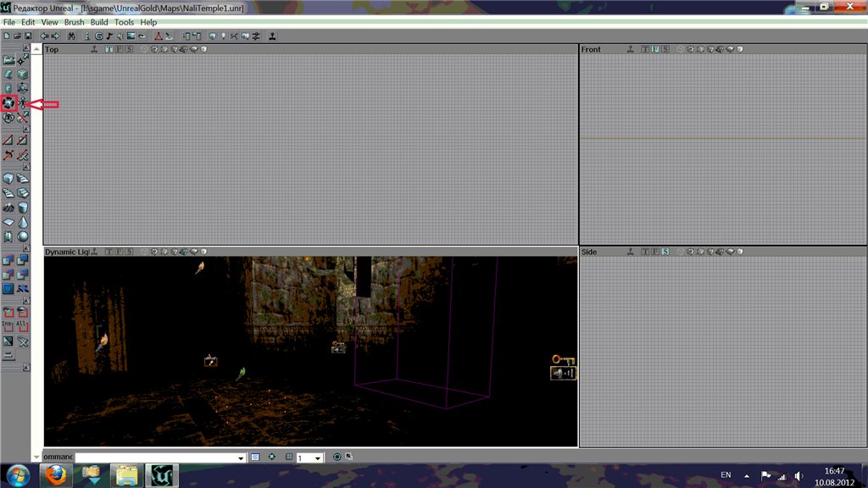This screenshot has height=488, width=868.
Task: Select the Curved staircase builder
Action: click(23, 178)
